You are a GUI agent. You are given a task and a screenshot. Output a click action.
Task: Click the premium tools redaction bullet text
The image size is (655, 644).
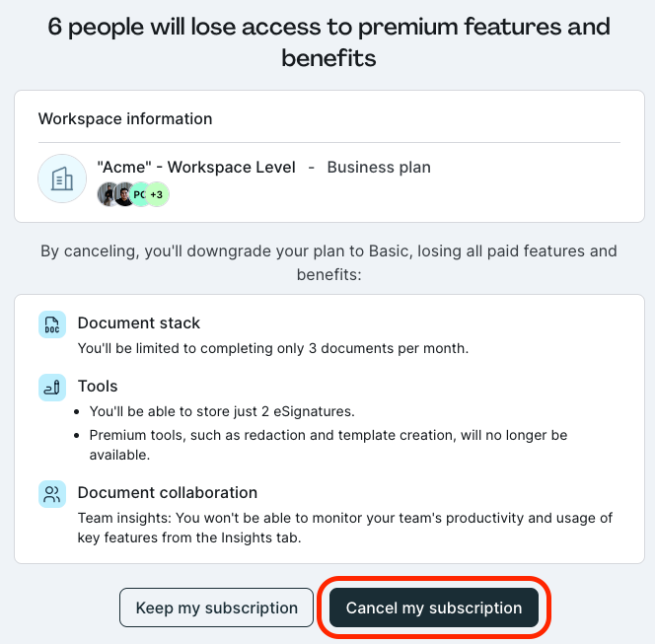click(x=328, y=445)
